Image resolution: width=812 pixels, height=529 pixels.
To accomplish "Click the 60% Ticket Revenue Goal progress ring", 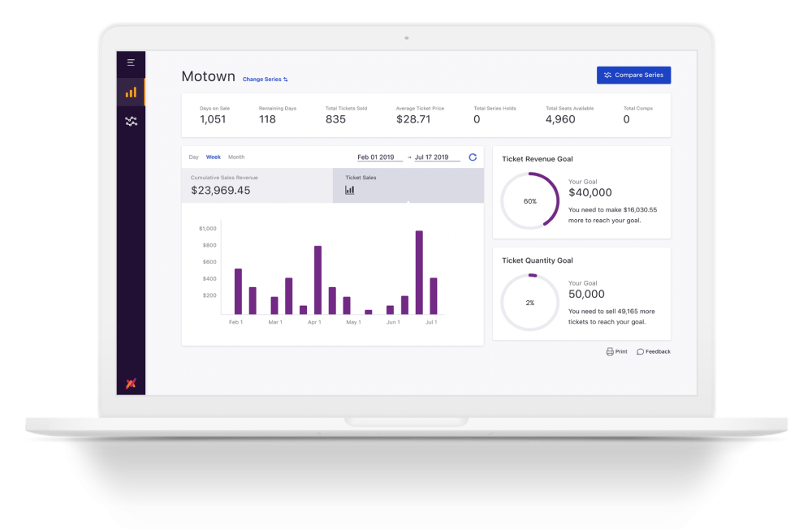I will click(530, 200).
